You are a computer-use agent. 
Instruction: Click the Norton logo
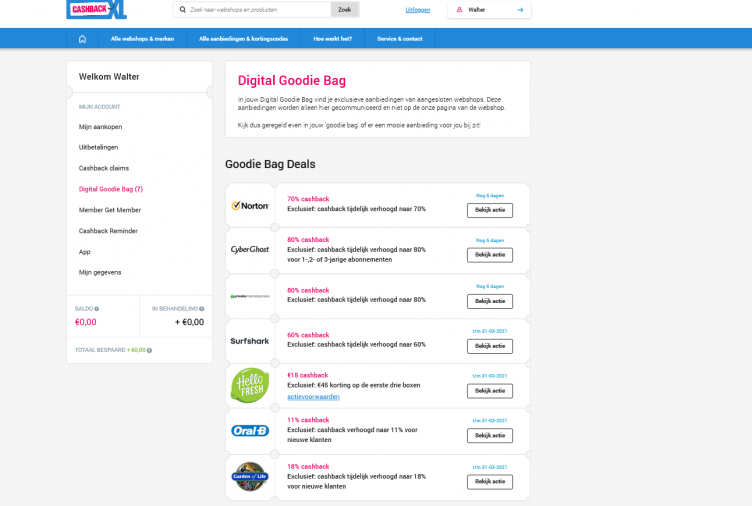coord(250,206)
